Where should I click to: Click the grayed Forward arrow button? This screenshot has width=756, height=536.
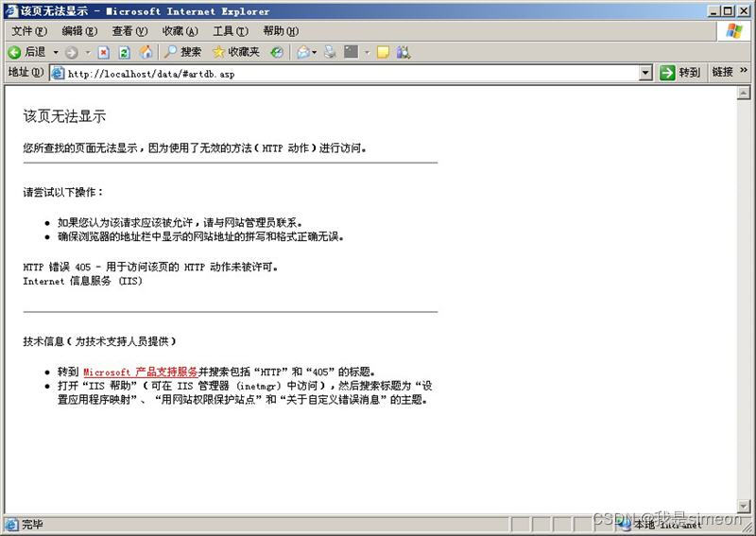coord(72,52)
